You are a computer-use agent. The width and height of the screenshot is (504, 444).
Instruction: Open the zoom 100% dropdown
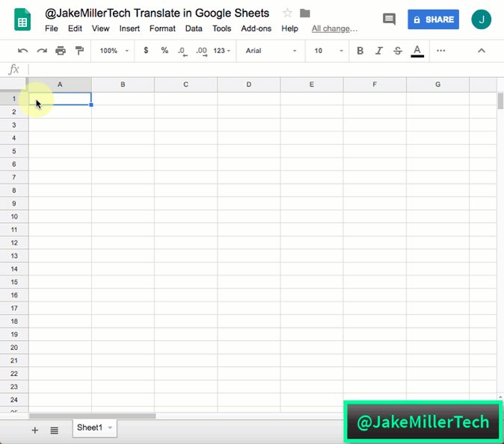(x=114, y=51)
